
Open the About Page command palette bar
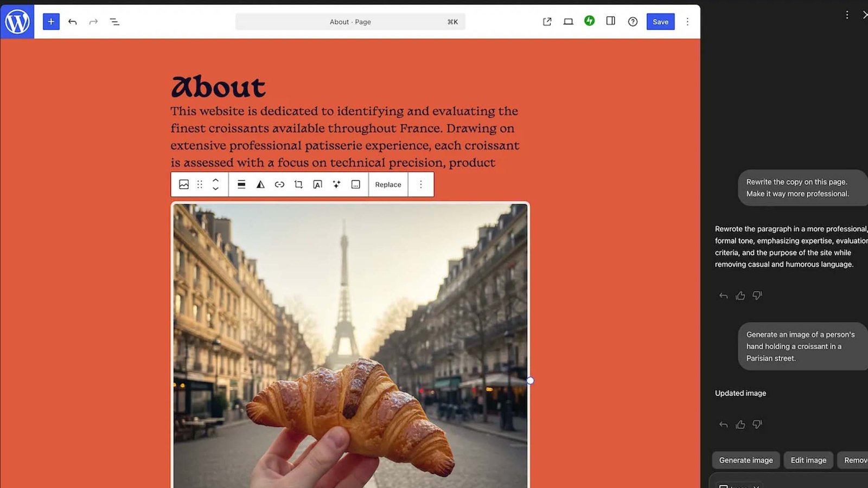[350, 22]
